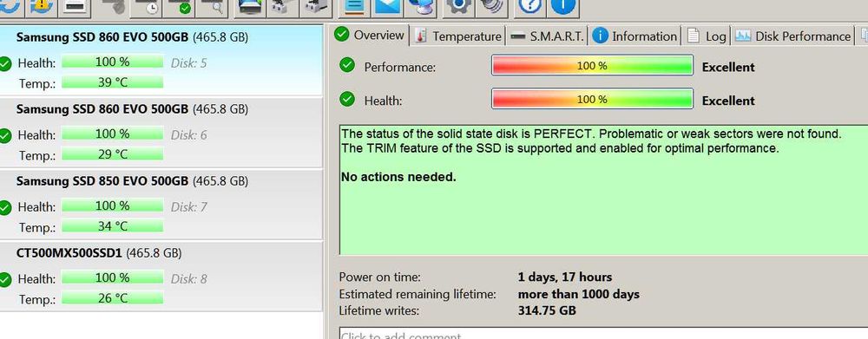
Task: Click the green check icon beside Health overview
Action: [347, 99]
